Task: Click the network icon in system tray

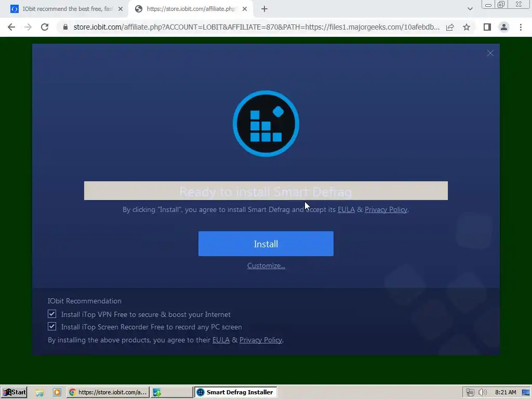Action: click(470, 393)
